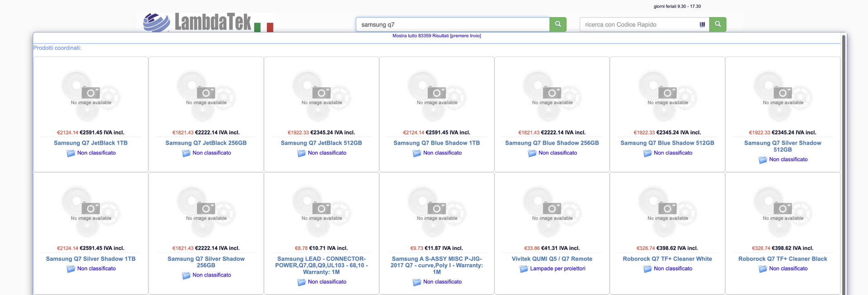
Task: Click folder icon under Samsung Q7 Silver Shadow 1TB
Action: (71, 269)
